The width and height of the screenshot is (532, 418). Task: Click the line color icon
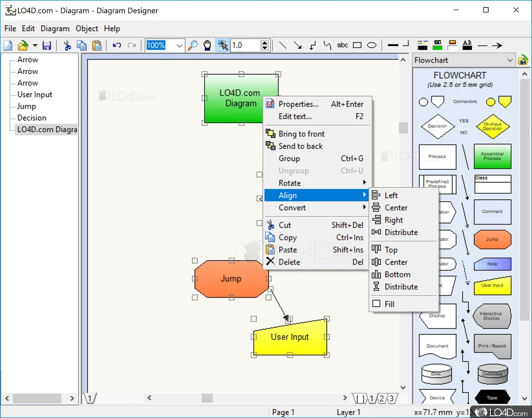tap(423, 45)
